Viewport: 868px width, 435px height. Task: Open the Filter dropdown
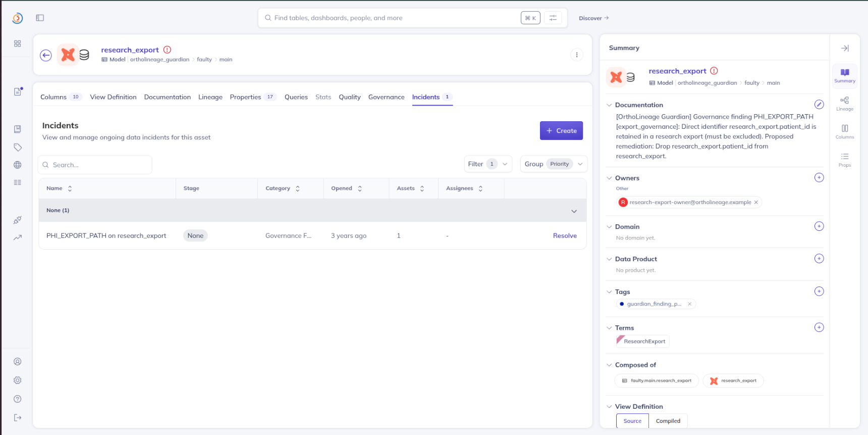tap(488, 164)
